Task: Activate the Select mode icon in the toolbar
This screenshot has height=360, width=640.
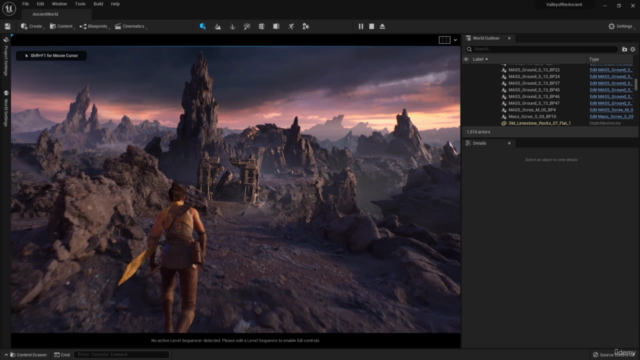Action: (203, 27)
